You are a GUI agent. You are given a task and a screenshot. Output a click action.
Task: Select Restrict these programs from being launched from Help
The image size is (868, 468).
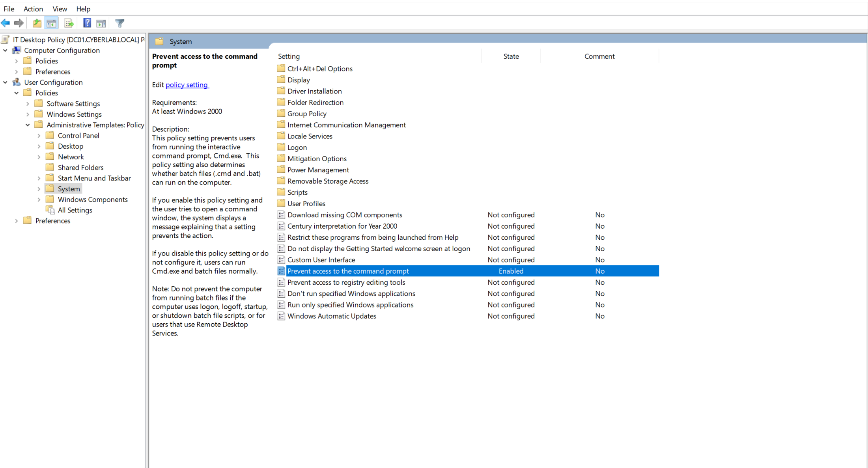pyautogui.click(x=373, y=237)
